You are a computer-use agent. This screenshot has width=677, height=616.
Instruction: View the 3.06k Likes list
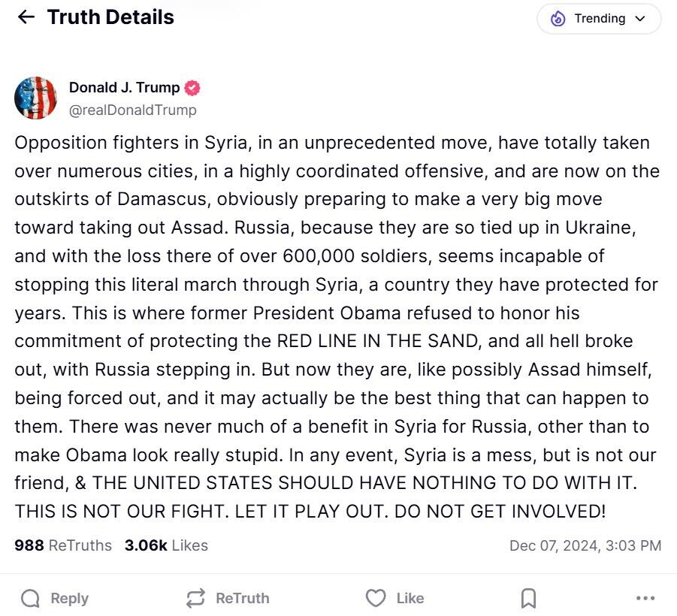[166, 545]
